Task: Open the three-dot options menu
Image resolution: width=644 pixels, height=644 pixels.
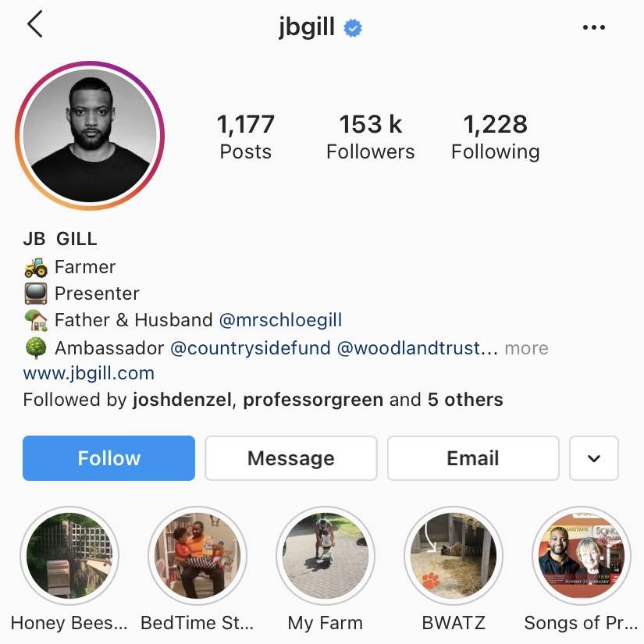Action: coord(593,27)
